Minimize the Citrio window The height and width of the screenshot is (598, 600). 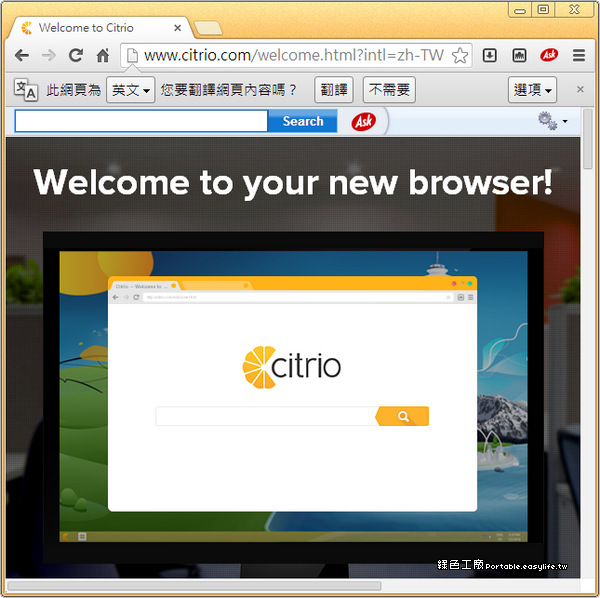520,10
